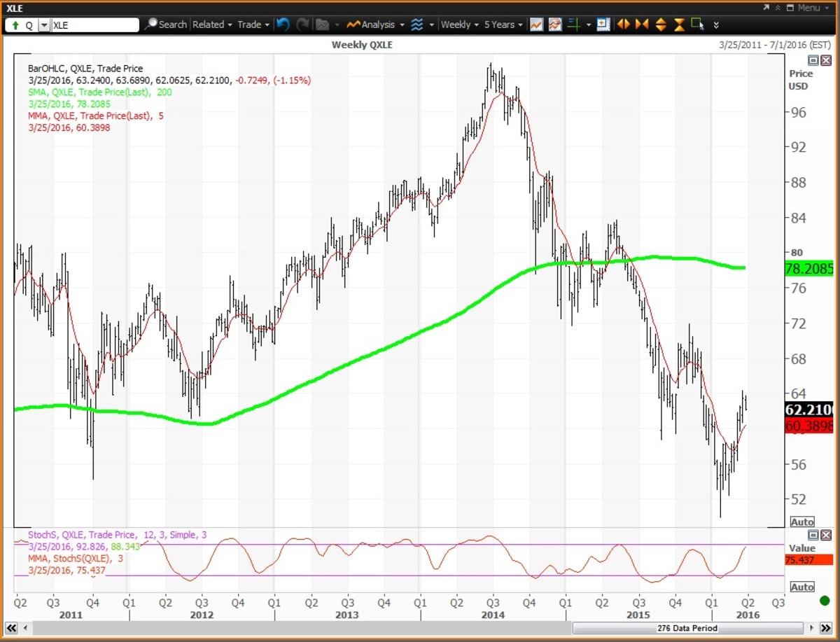Viewport: 840px width, 642px height.
Task: Click the zoom rectangle selection tool
Action: pyautogui.click(x=697, y=25)
